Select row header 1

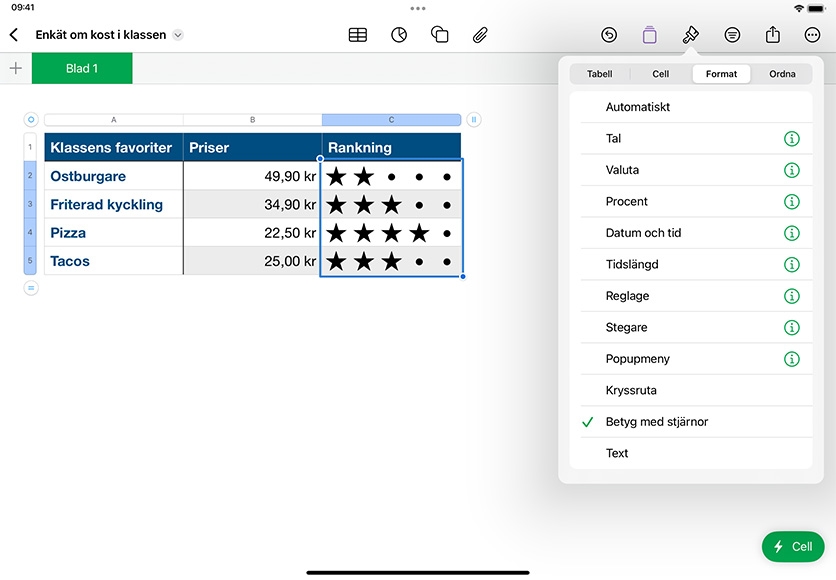point(30,147)
